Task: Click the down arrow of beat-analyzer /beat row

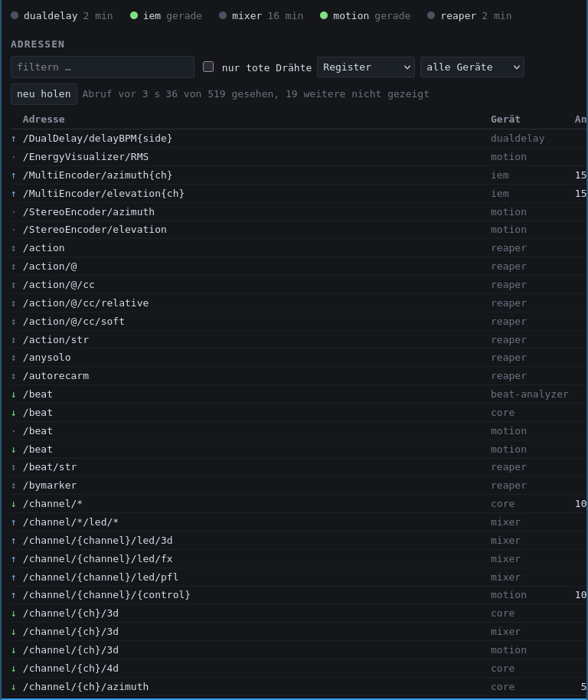Action: click(x=13, y=394)
